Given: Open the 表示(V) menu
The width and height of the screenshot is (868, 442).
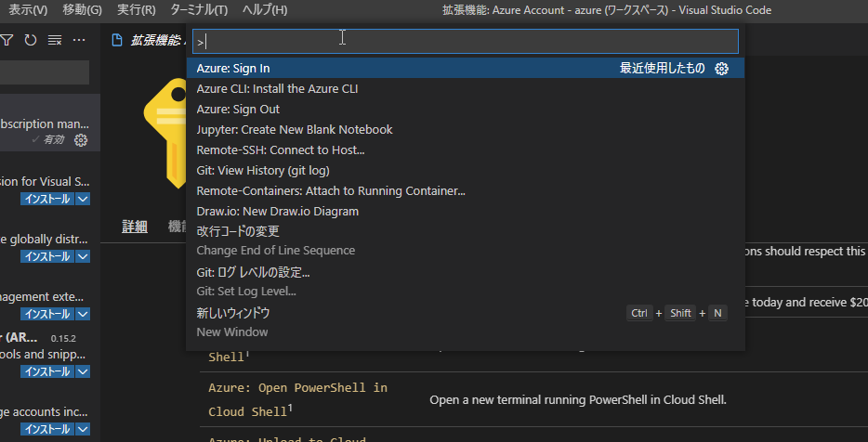Looking at the screenshot, I should pos(28,10).
